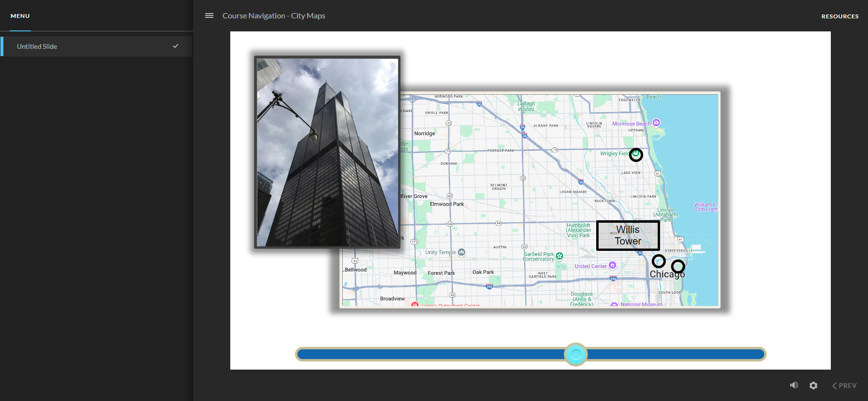Click the Willis Tower label box
Screen dimensions: 868x401
point(628,235)
